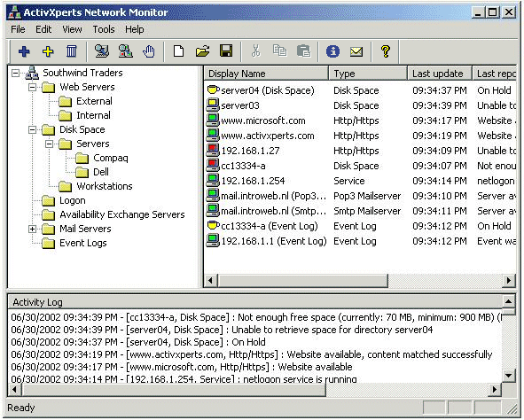The image size is (524, 420).
Task: Sort by the Last update column header
Action: (x=440, y=74)
